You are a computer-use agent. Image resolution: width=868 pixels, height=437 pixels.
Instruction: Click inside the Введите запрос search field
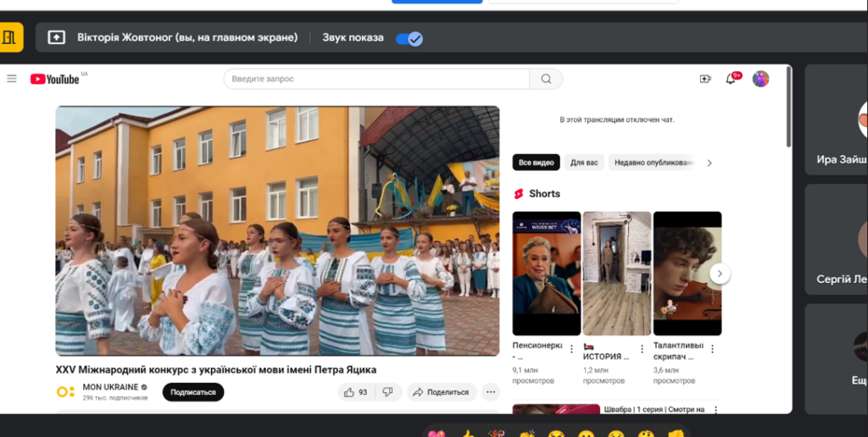pyautogui.click(x=377, y=79)
